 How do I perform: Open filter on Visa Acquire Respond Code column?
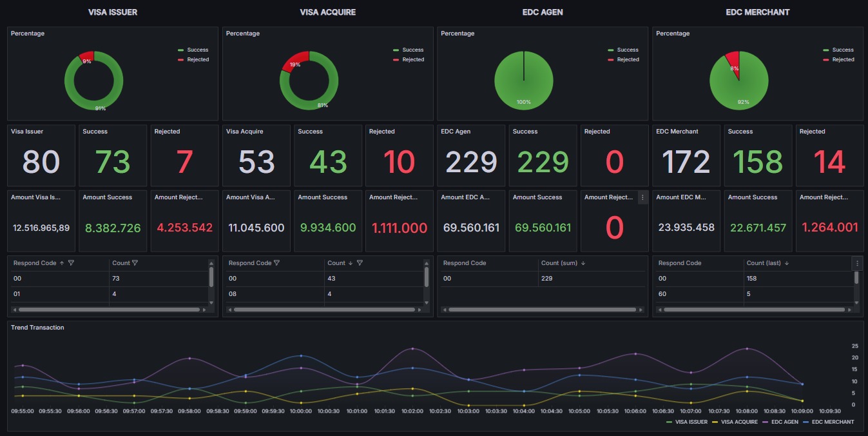pyautogui.click(x=276, y=263)
